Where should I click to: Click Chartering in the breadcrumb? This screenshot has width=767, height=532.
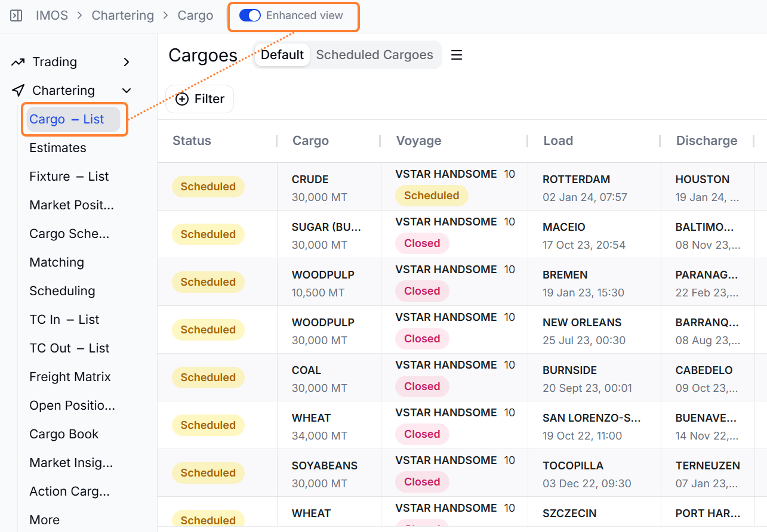(122, 16)
